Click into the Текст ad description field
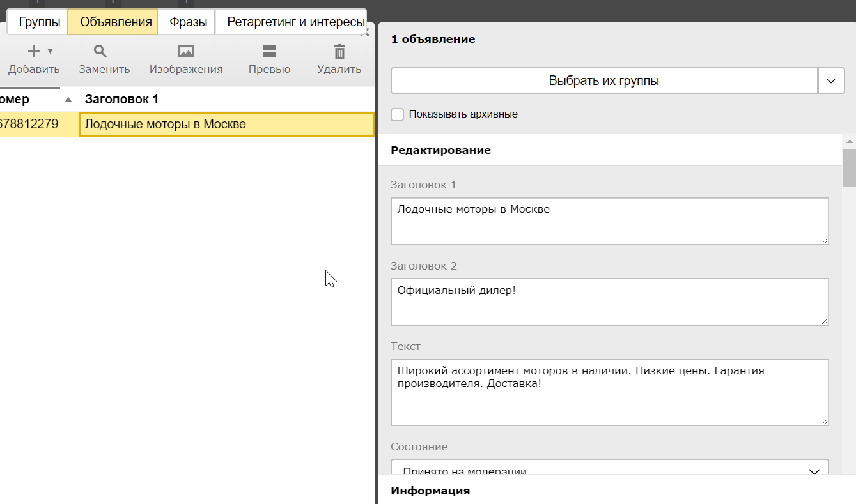This screenshot has width=856, height=504. (x=609, y=392)
